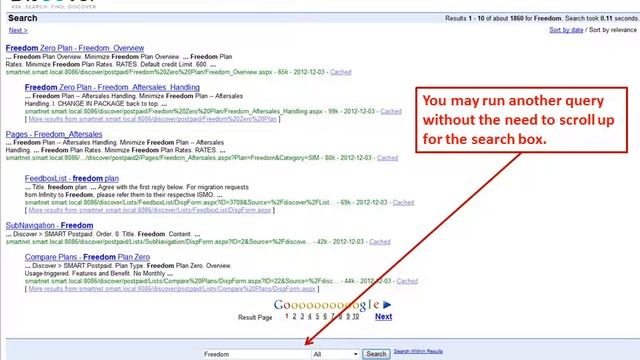Show more results from FeedboxList DispForm.aspx
The width and height of the screenshot is (640, 360).
click(x=150, y=210)
